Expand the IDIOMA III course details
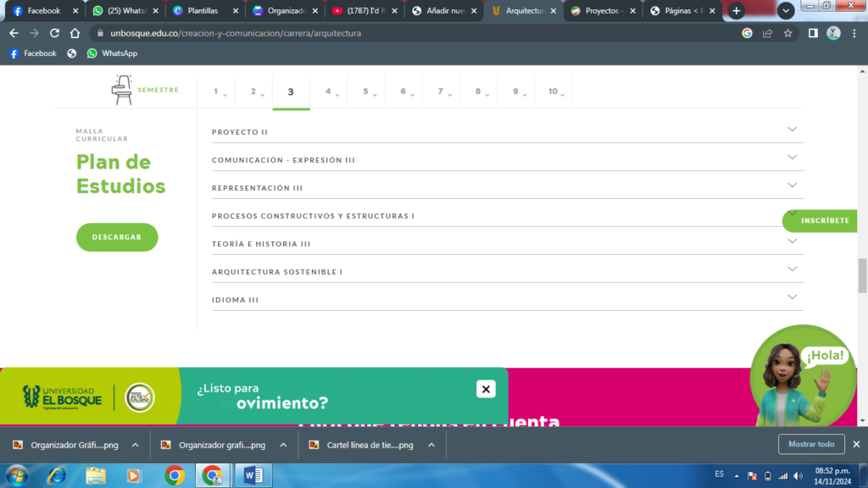The image size is (868, 488). tap(792, 297)
